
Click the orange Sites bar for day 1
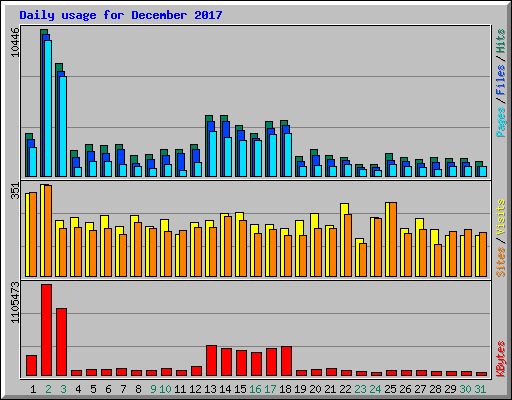pyautogui.click(x=33, y=234)
